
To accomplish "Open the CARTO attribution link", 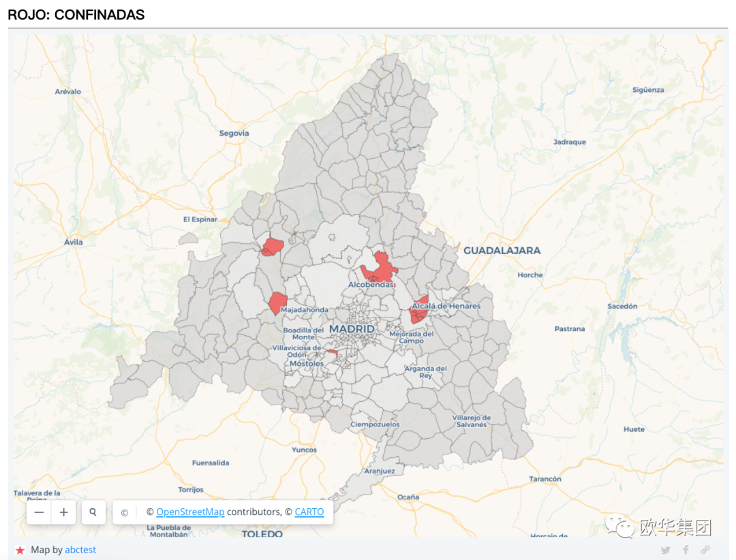I will pyautogui.click(x=309, y=512).
